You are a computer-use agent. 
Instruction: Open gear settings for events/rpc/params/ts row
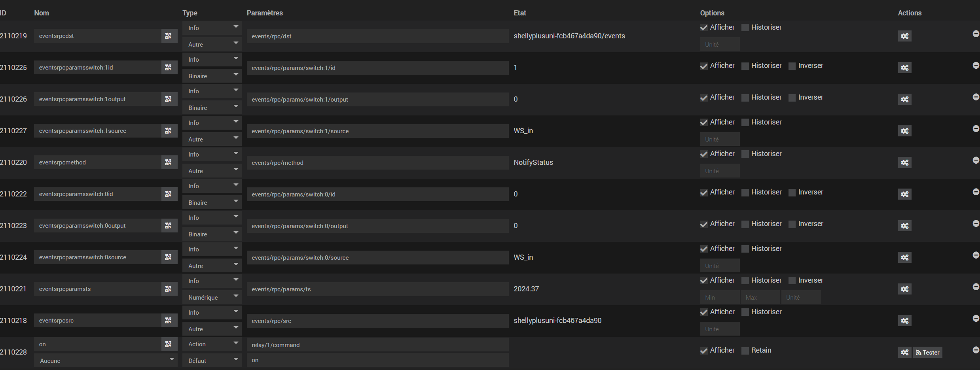click(x=904, y=289)
